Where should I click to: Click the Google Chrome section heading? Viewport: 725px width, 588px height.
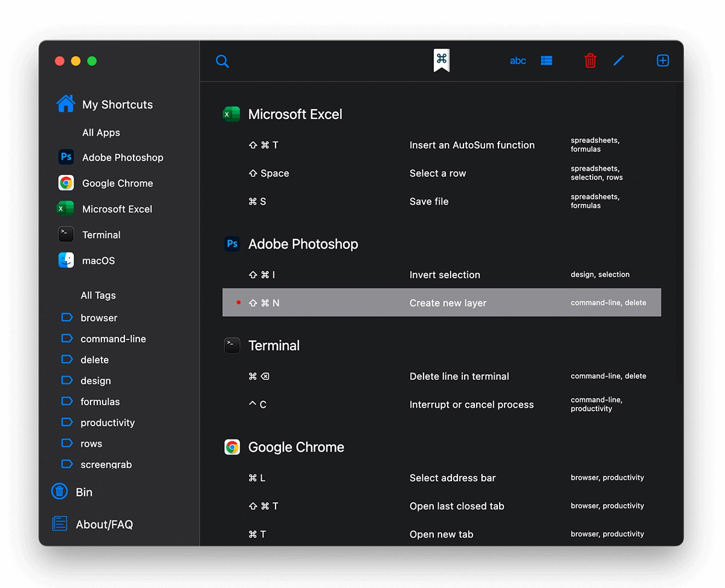(x=296, y=447)
